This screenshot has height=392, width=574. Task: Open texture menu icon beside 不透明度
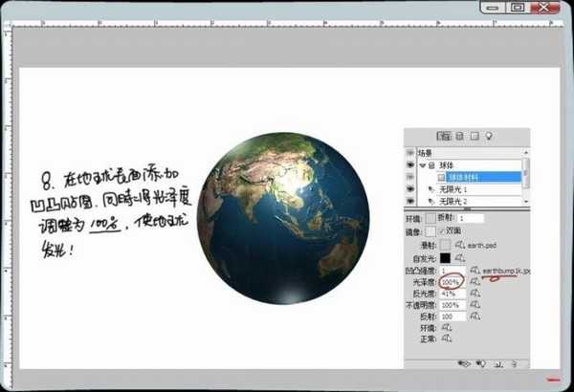(x=475, y=304)
